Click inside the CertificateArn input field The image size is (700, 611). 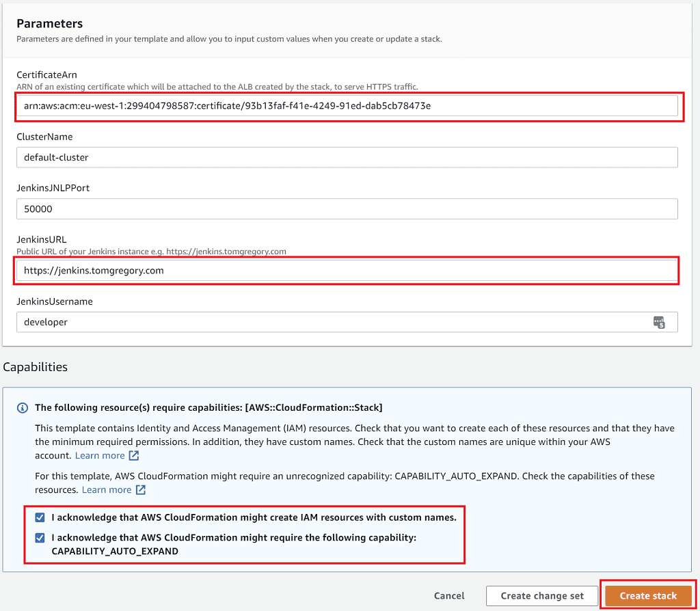(x=273, y=107)
